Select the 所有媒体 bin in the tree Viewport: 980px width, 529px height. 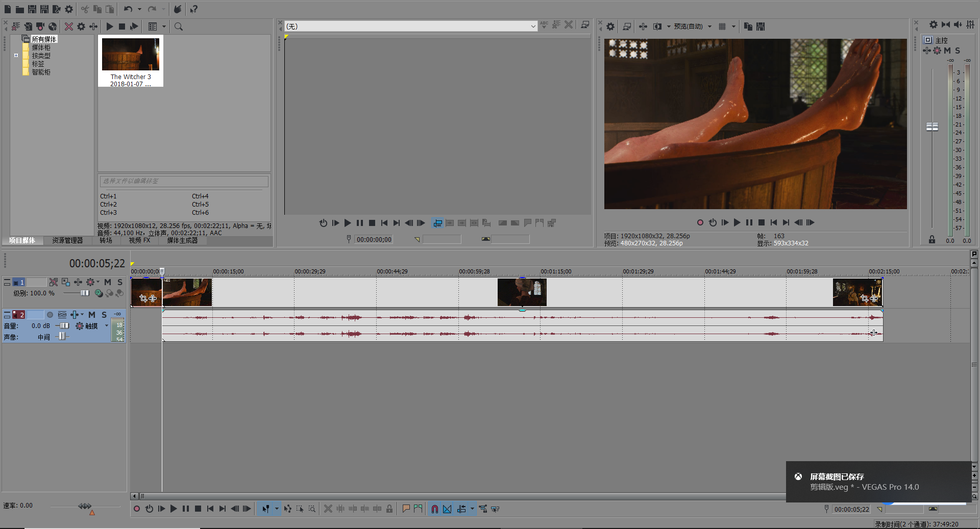[x=44, y=39]
